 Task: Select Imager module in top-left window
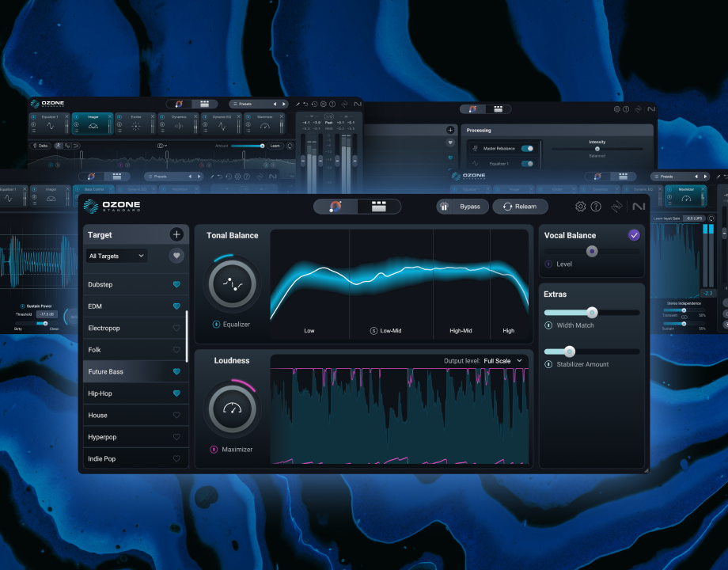tap(93, 123)
